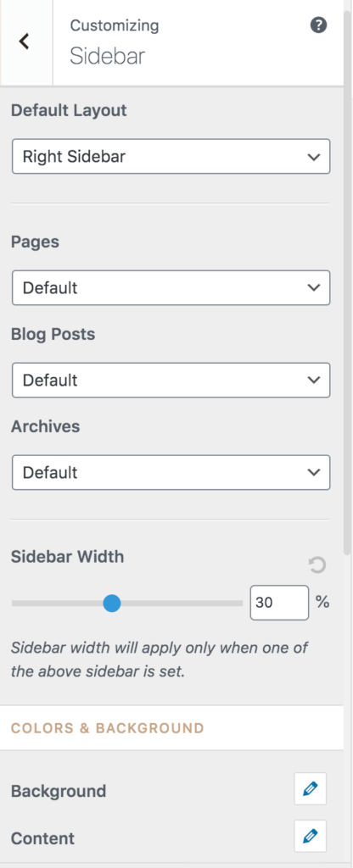Click the blue Sidebar Width slider handle
Viewport: 353px width, 868px height.
coord(112,604)
